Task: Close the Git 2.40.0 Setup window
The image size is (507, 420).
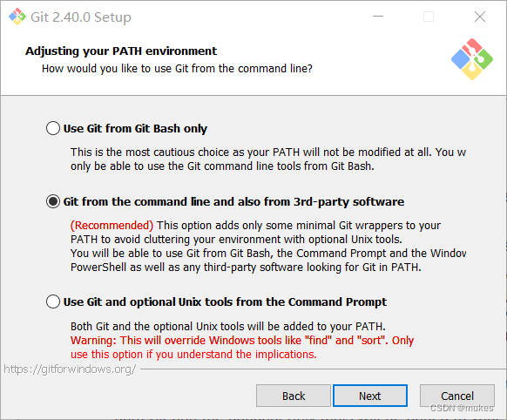Action: [480, 17]
